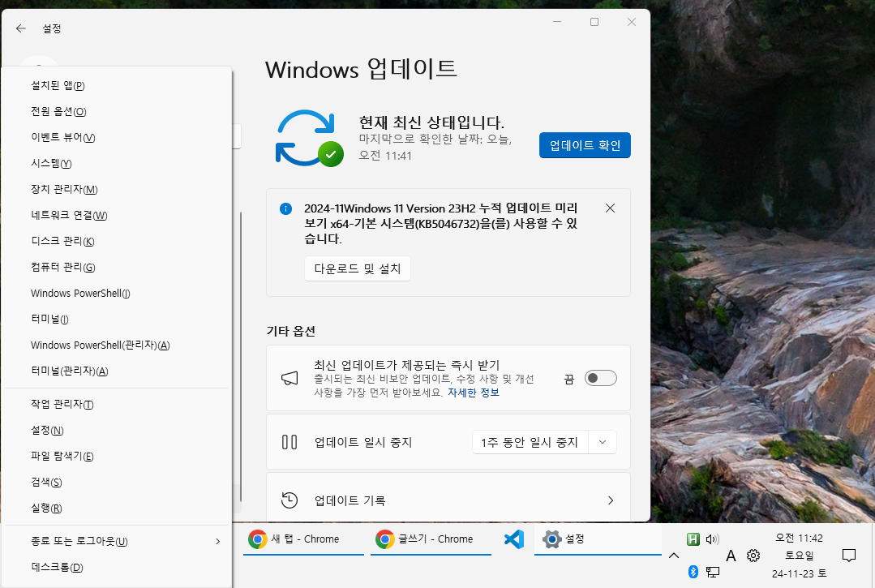The height and width of the screenshot is (588, 875).
Task: Open the volume speaker tray icon
Action: click(713, 539)
